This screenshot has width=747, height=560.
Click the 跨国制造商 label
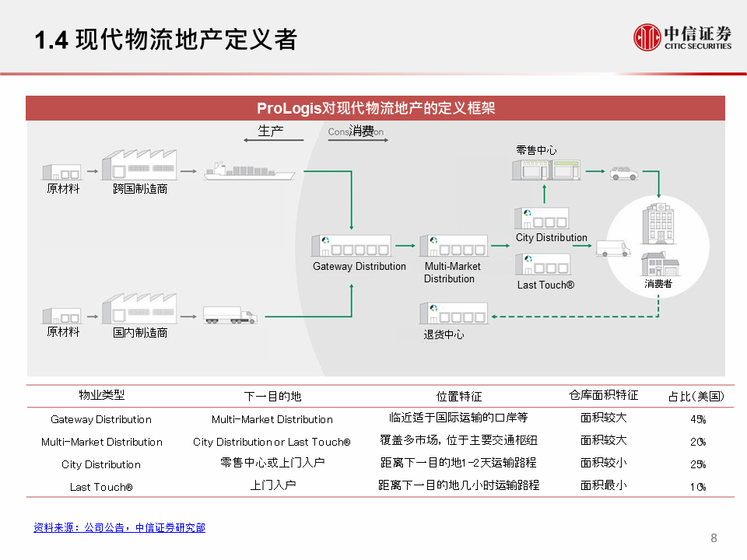coord(140,189)
